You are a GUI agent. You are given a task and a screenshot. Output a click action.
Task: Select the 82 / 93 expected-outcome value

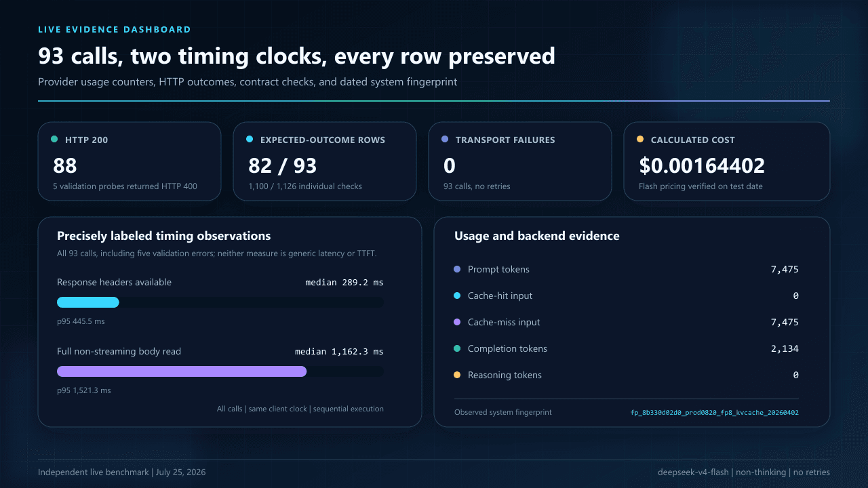[281, 165]
